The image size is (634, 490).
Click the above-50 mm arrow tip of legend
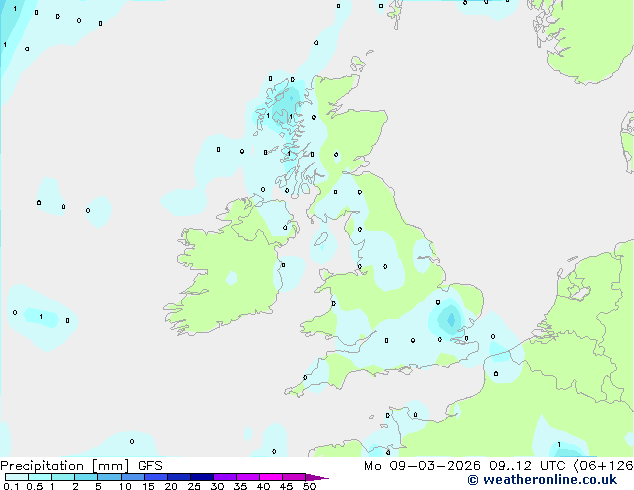pyautogui.click(x=317, y=477)
